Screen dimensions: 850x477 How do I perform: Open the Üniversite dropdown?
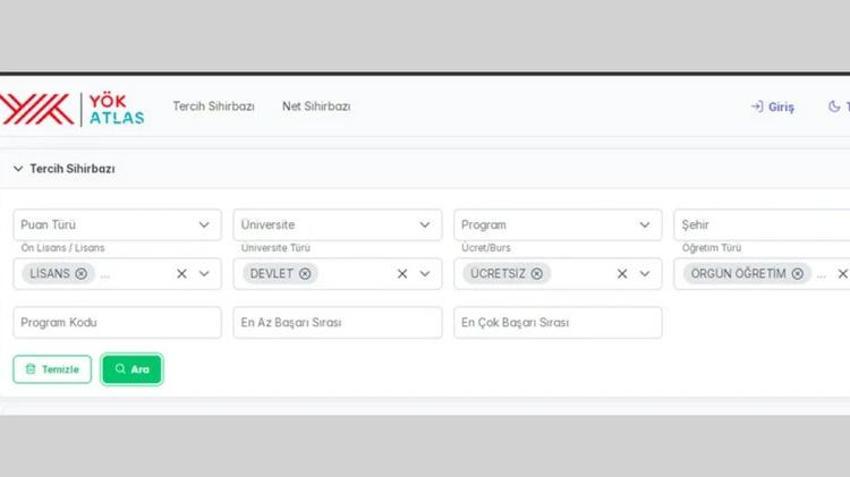point(337,224)
